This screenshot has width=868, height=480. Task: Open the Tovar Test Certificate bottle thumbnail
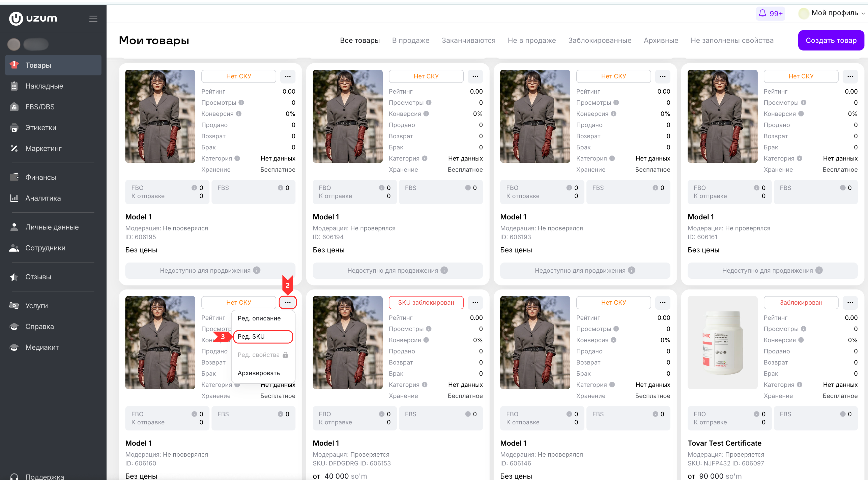722,342
